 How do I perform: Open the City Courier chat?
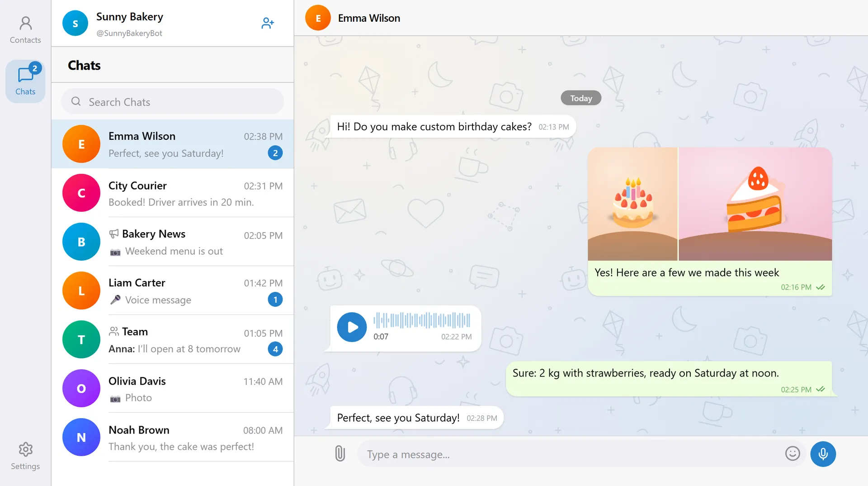click(173, 193)
